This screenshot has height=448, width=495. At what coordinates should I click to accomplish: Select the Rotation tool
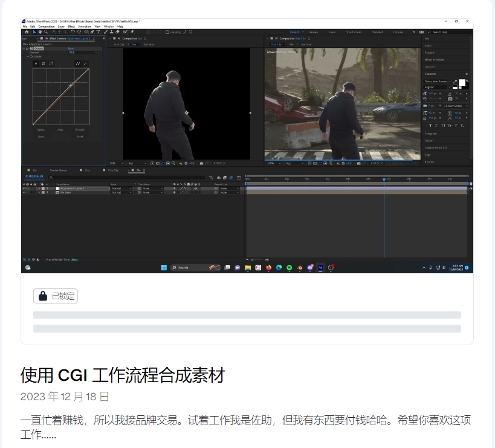click(73, 32)
